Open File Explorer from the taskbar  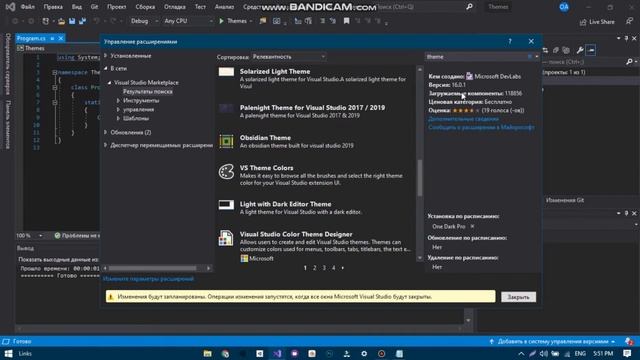[207, 353]
